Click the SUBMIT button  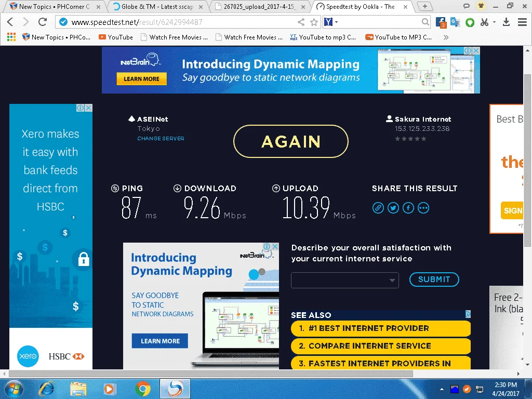tap(434, 280)
